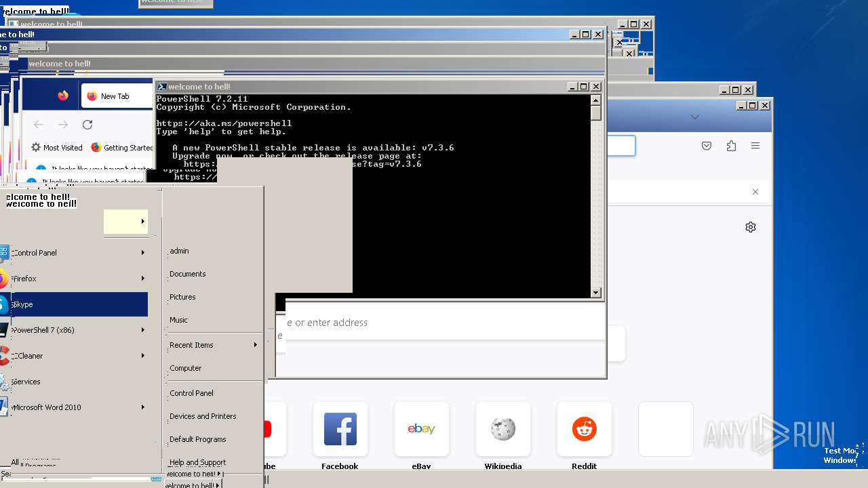Click the "Type 'help' to get help." line

tap(222, 131)
